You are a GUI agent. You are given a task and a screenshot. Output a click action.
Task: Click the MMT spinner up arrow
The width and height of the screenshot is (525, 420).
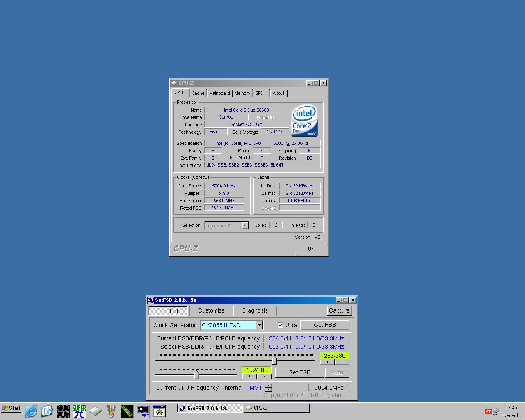pyautogui.click(x=268, y=386)
